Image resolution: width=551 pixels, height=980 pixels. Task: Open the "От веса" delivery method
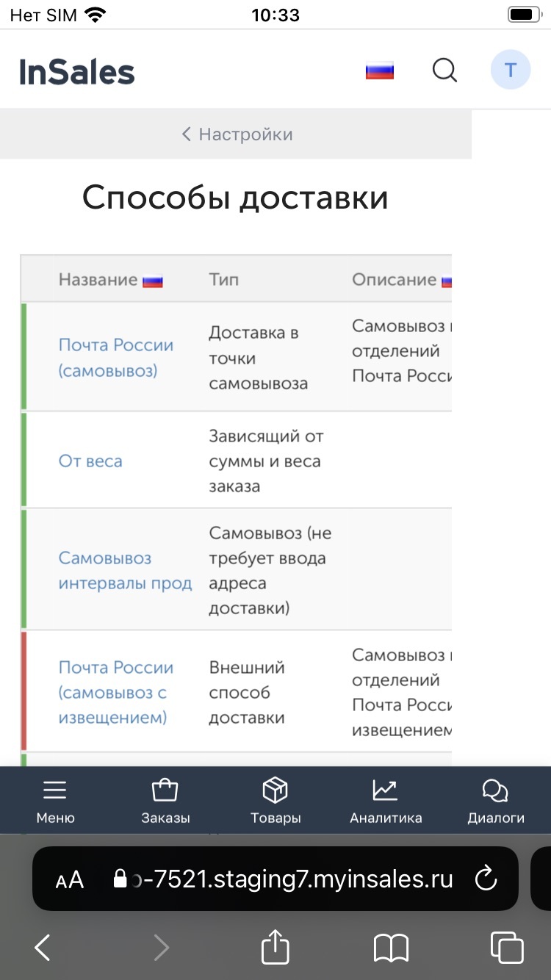[90, 461]
